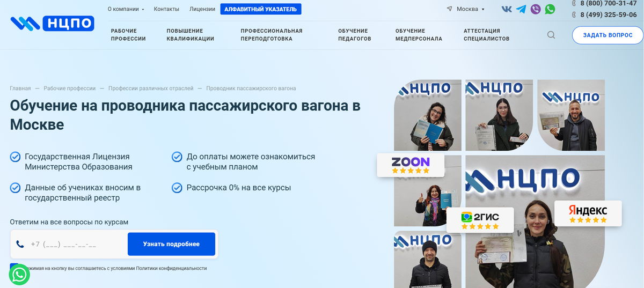The width and height of the screenshot is (644, 288).
Task: Open the Telegram social icon
Action: click(x=521, y=9)
